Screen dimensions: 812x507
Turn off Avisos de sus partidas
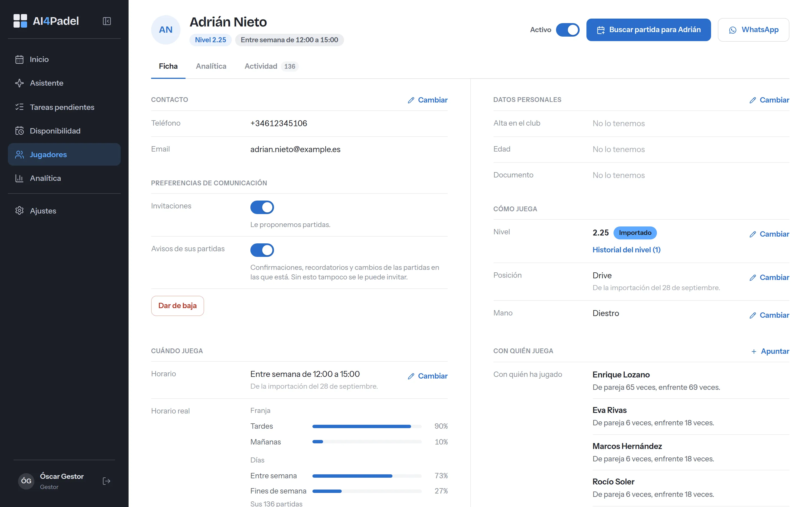point(262,250)
